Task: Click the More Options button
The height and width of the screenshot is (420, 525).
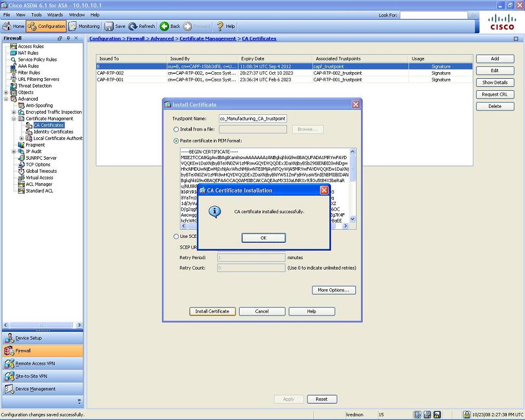Action: [x=334, y=290]
